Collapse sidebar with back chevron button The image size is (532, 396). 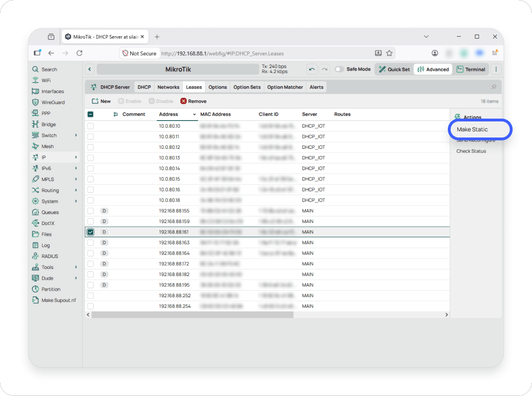point(89,69)
